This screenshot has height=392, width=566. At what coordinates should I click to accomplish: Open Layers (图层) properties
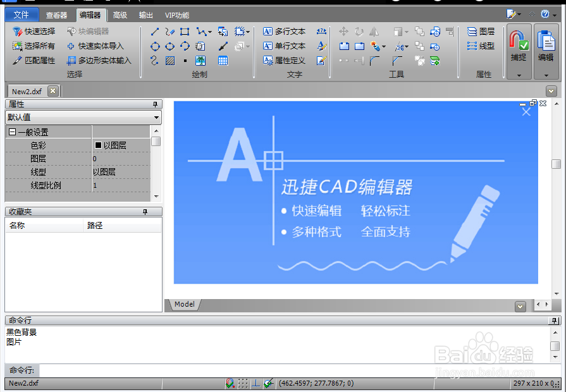481,32
